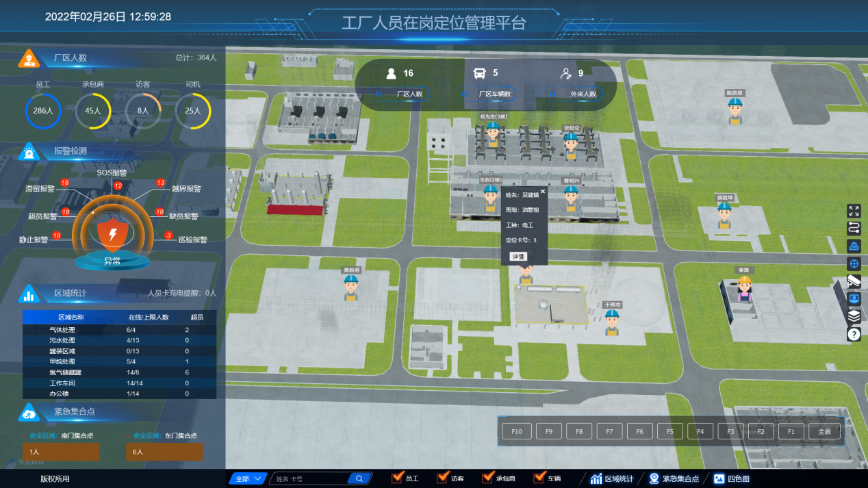
Task: Switch to 四色图 view
Action: tap(732, 478)
